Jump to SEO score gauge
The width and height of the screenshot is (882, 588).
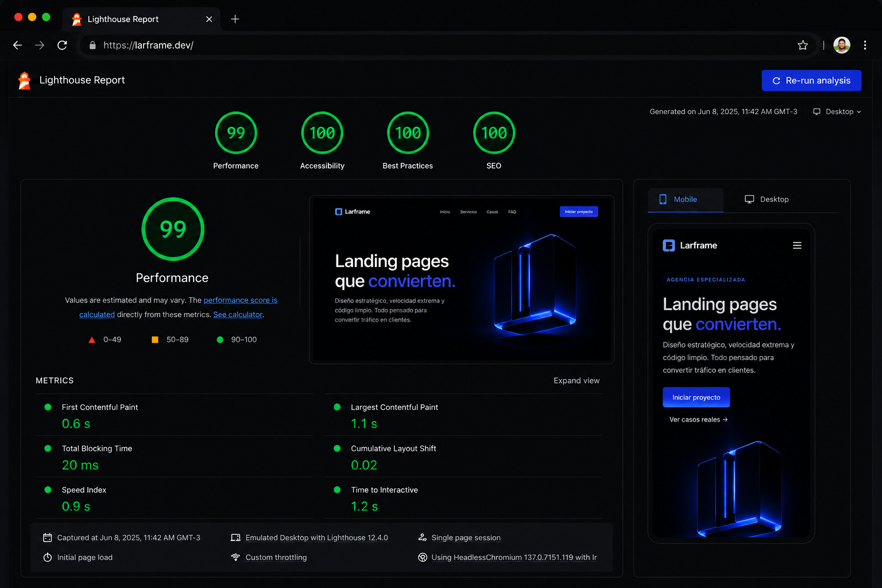(494, 133)
